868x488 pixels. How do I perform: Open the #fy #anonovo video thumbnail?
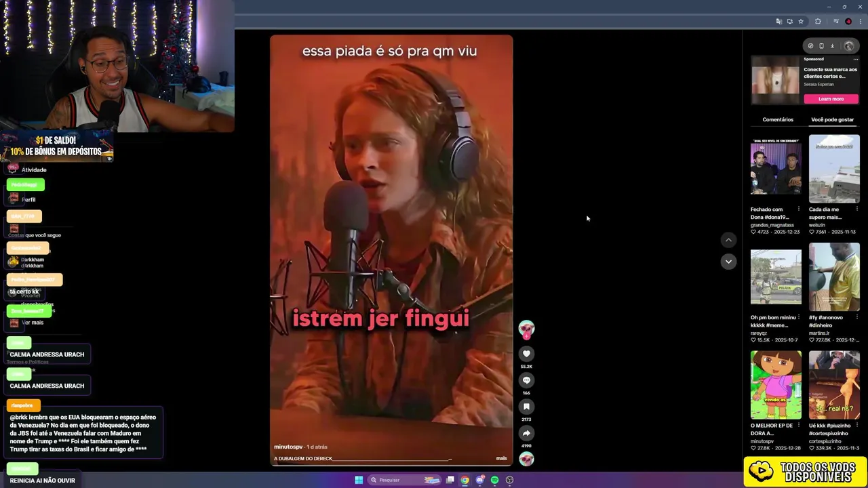pyautogui.click(x=834, y=277)
